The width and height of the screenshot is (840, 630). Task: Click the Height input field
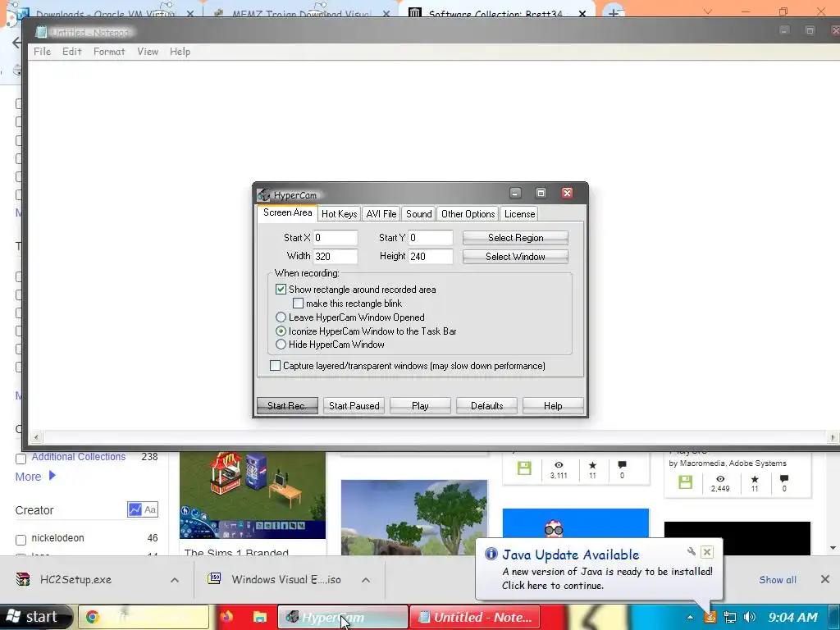coord(431,256)
